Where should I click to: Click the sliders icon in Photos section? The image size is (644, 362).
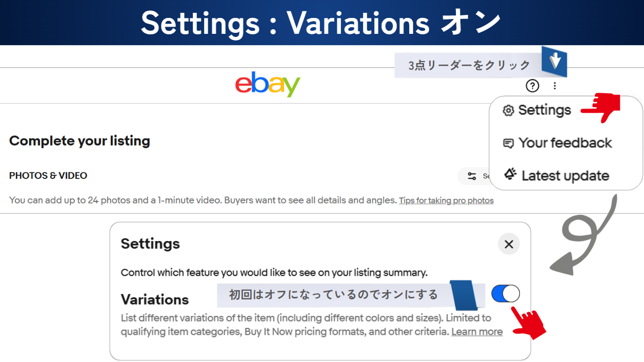pyautogui.click(x=472, y=176)
